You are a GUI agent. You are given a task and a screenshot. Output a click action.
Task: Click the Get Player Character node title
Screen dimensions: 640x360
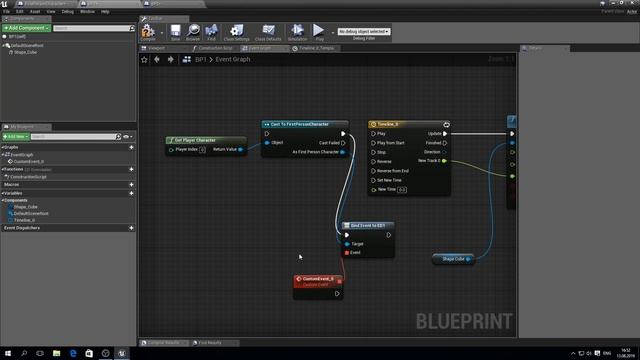pyautogui.click(x=195, y=140)
